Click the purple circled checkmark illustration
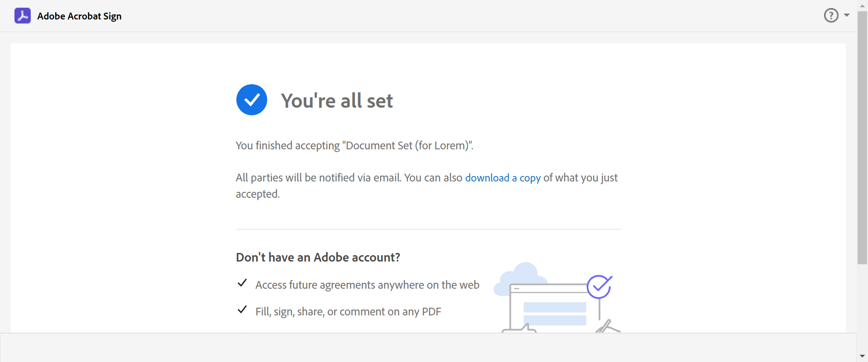The image size is (868, 362). pyautogui.click(x=599, y=286)
